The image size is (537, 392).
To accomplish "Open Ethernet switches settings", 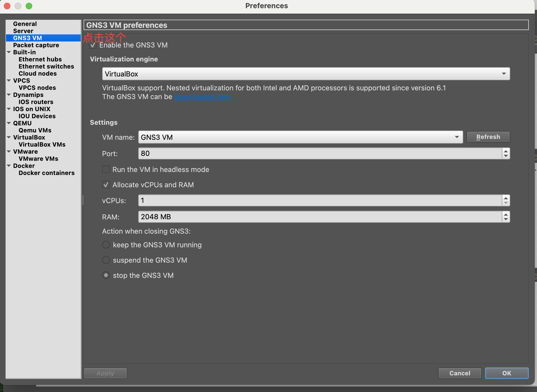I will click(46, 66).
